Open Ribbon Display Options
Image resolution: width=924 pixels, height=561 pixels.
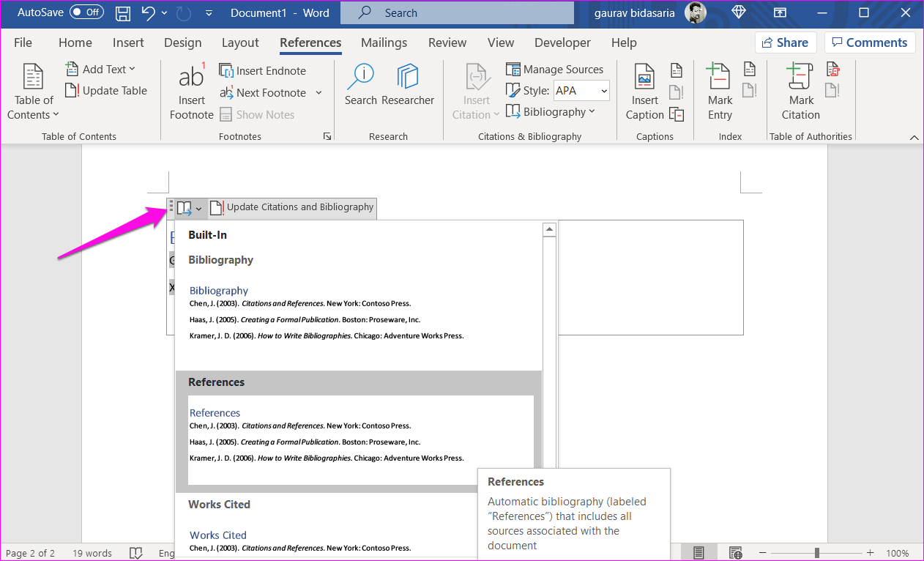780,12
